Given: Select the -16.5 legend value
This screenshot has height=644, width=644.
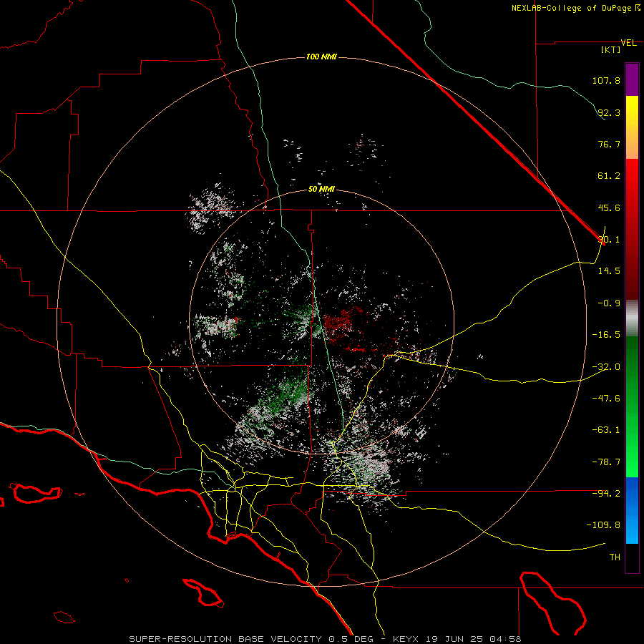Looking at the screenshot, I should coord(606,335).
